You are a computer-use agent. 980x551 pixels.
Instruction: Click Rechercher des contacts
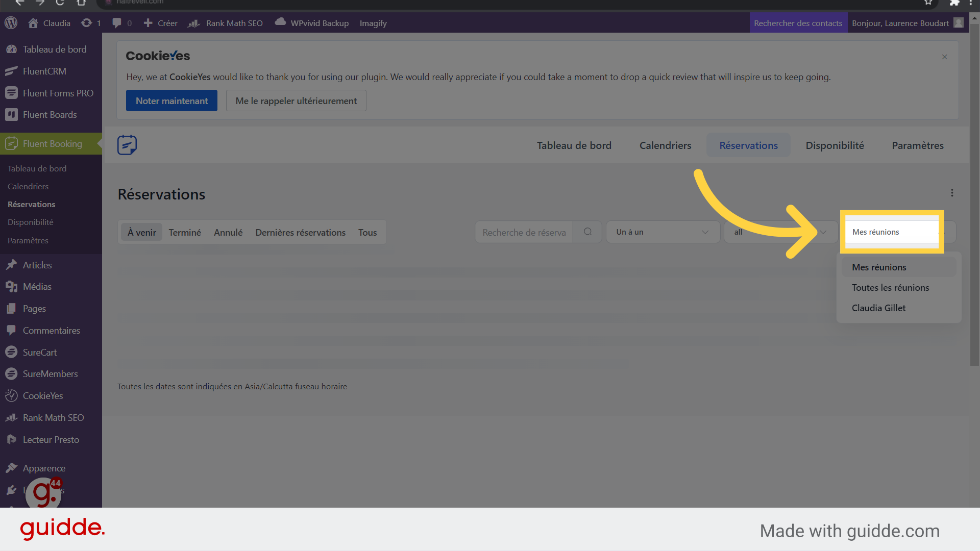click(798, 23)
